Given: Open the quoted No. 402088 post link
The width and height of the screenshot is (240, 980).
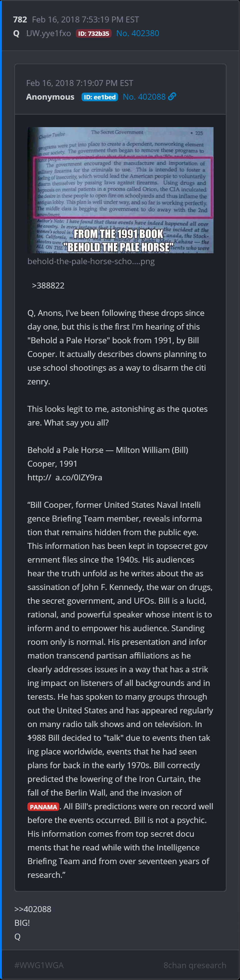Looking at the screenshot, I should point(144,97).
